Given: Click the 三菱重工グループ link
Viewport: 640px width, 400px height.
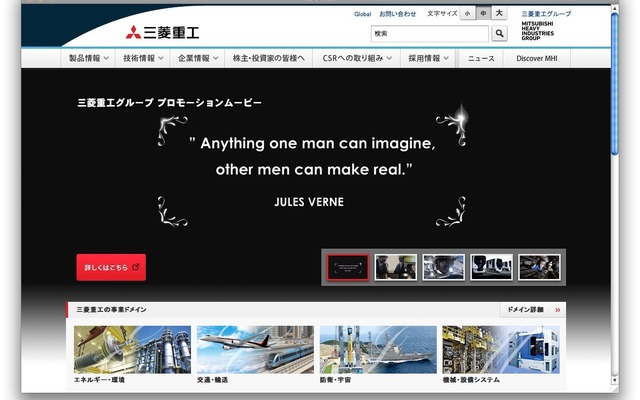Looking at the screenshot, I should [546, 14].
